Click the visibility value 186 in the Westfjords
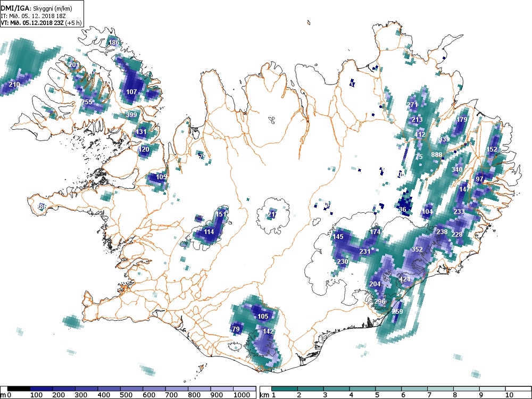This screenshot has width=532, height=399. point(114,43)
